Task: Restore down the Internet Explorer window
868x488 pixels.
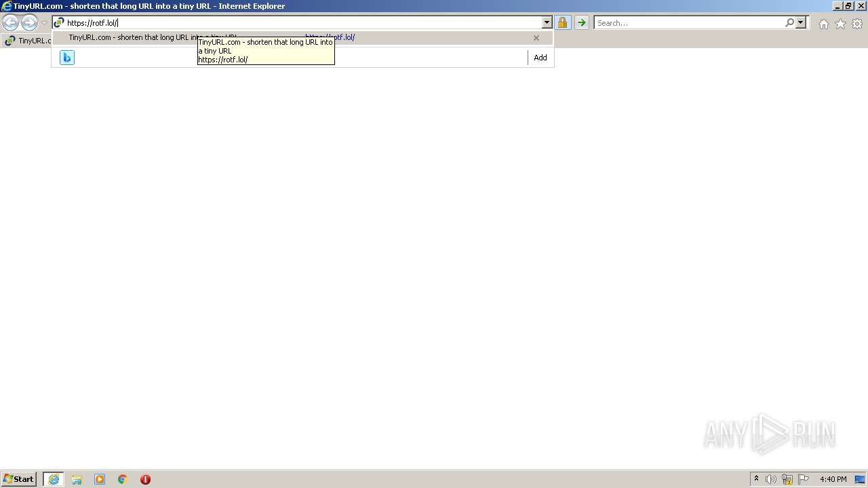Action: (x=848, y=6)
